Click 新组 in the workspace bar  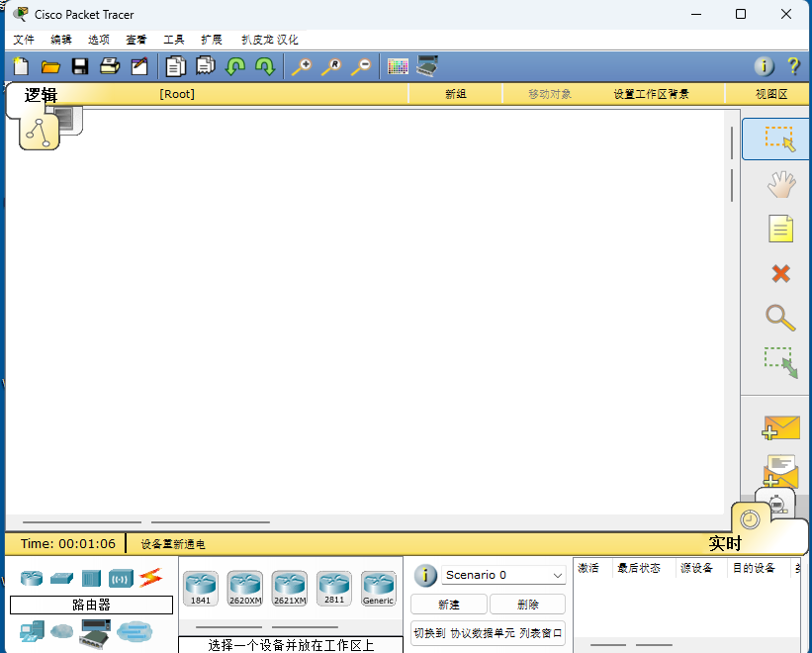point(456,94)
